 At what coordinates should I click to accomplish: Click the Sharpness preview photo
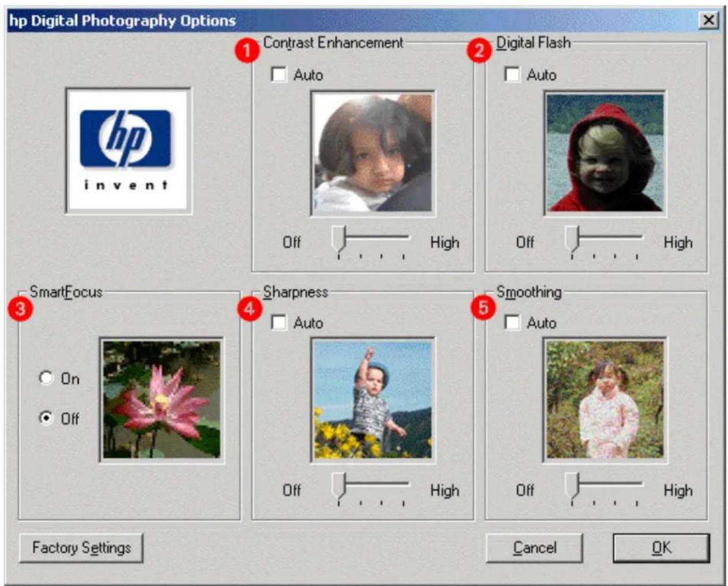click(x=373, y=400)
